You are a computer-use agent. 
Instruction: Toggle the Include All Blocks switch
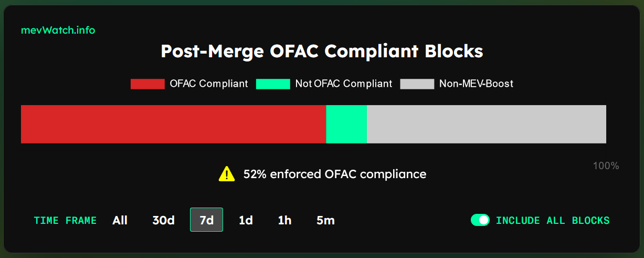(480, 220)
